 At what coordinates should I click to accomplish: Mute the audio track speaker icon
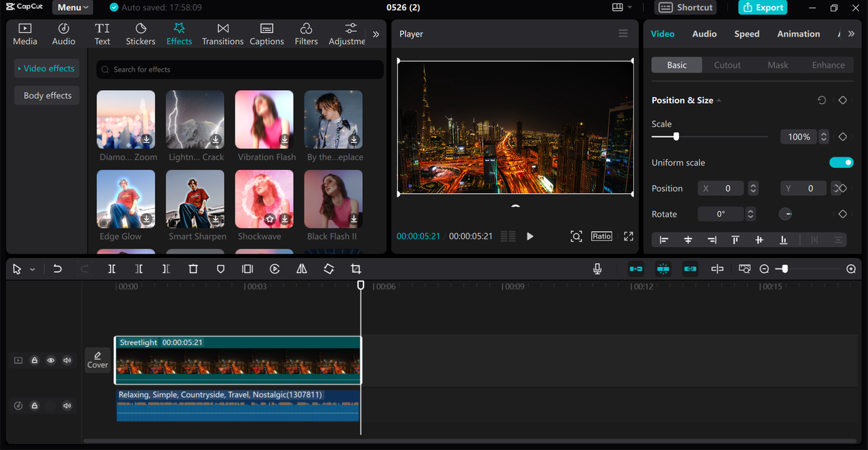67,406
